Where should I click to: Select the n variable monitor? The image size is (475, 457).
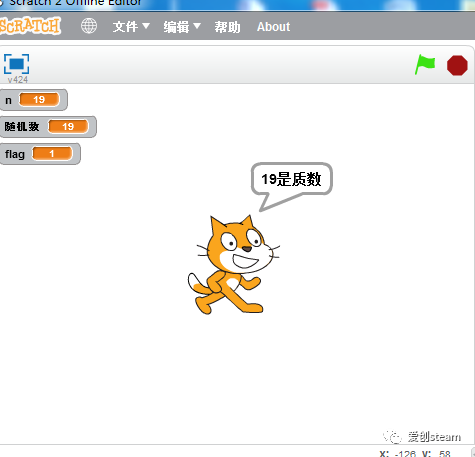pyautogui.click(x=33, y=100)
